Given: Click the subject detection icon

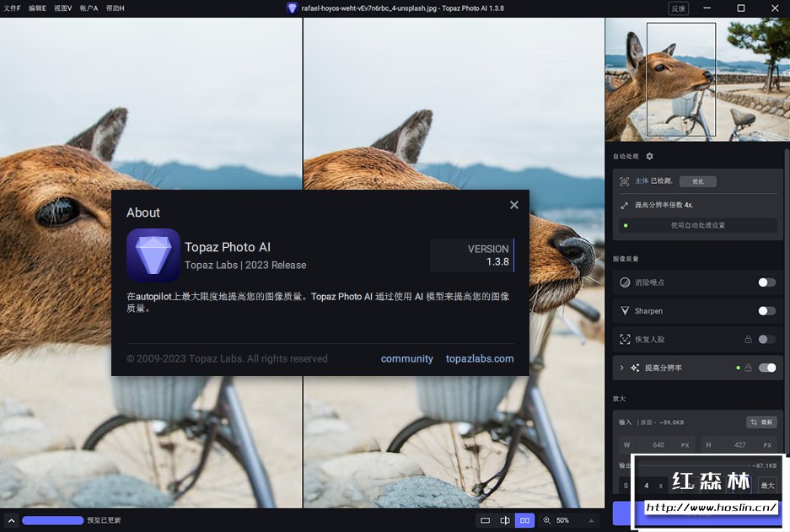Looking at the screenshot, I should click(624, 181).
